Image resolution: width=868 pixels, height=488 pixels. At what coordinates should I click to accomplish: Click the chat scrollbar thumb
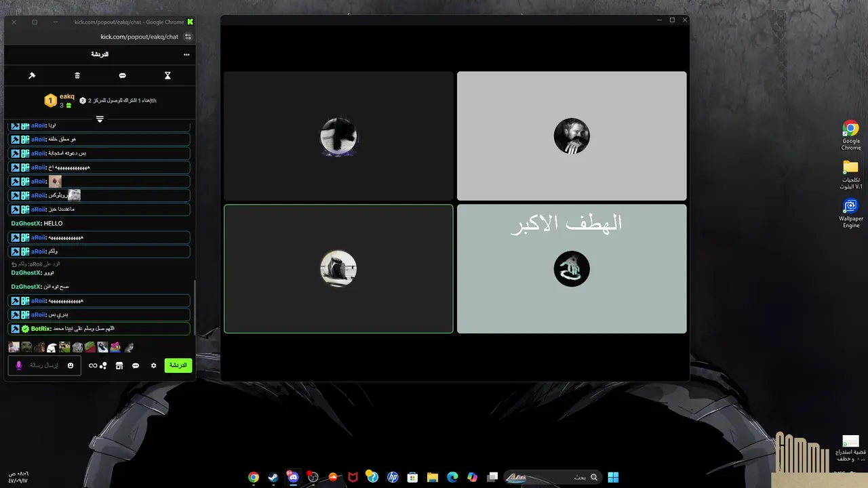(x=195, y=308)
